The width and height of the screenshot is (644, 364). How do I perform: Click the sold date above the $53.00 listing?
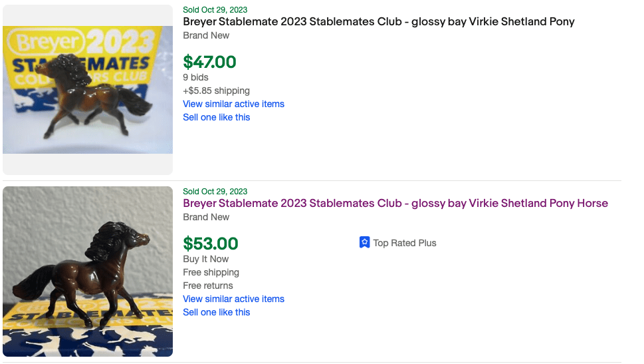215,192
